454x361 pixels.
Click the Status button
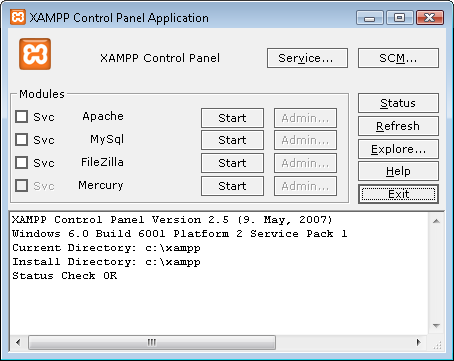[x=398, y=103]
